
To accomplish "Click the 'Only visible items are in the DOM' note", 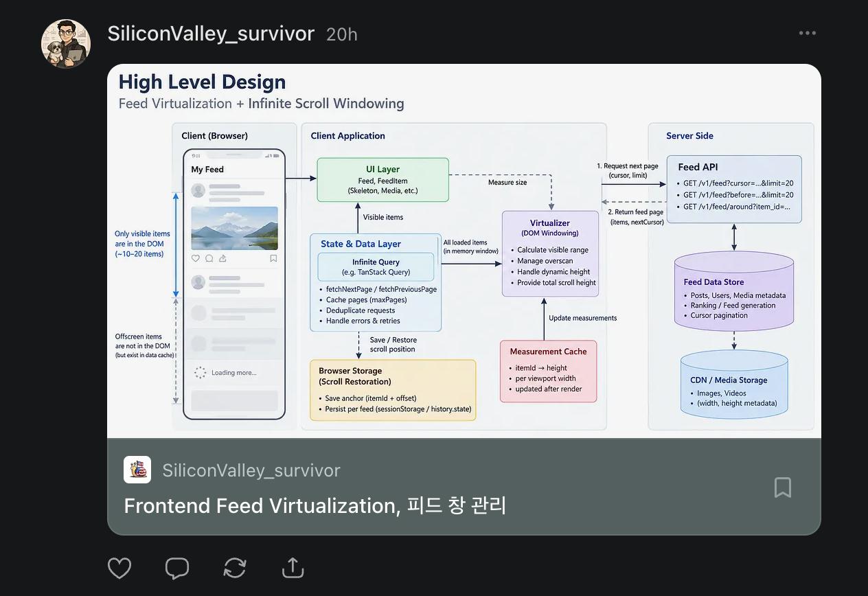I will (142, 244).
